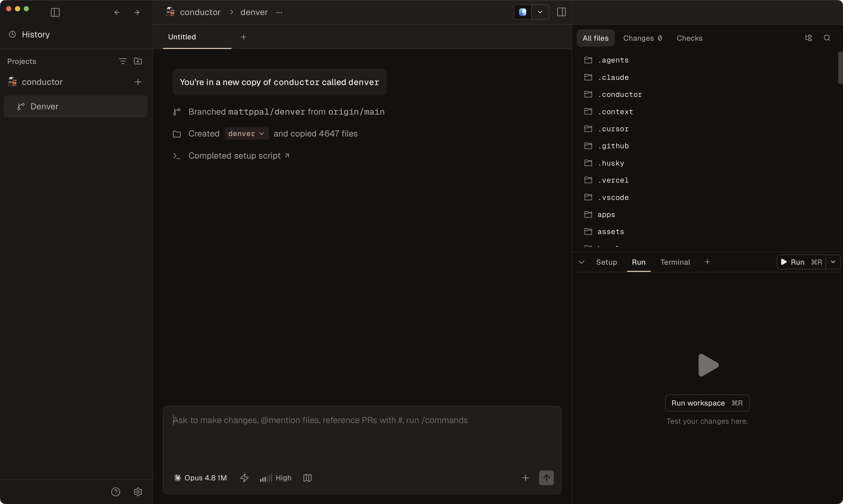
Task: Switch to Checks tab
Action: click(689, 38)
